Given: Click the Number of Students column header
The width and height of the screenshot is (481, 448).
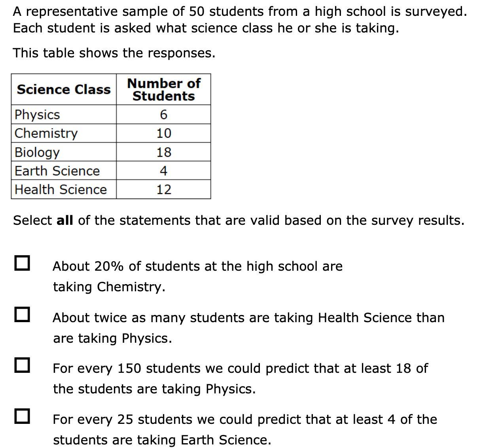Looking at the screenshot, I should pos(163,89).
